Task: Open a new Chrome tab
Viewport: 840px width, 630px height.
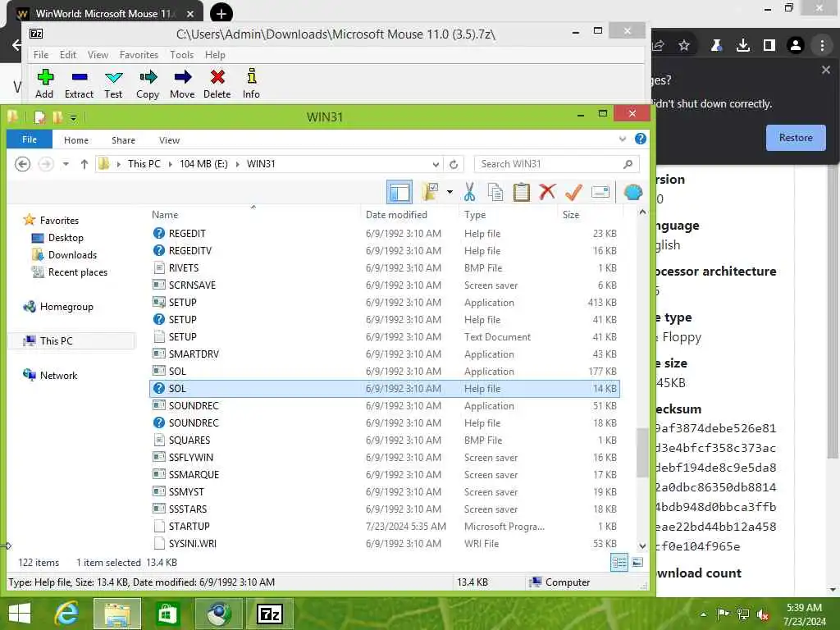Action: point(221,13)
